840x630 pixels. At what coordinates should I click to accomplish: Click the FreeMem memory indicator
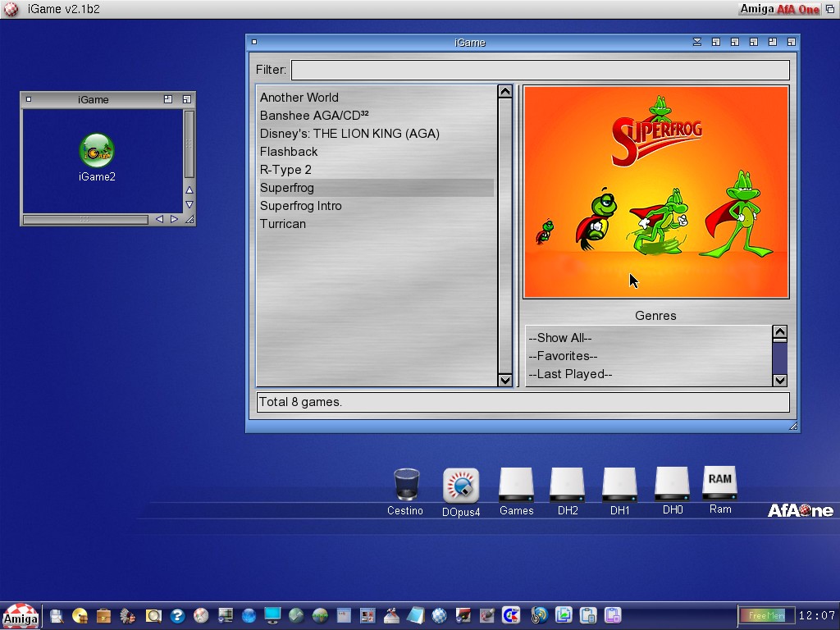[x=766, y=615]
